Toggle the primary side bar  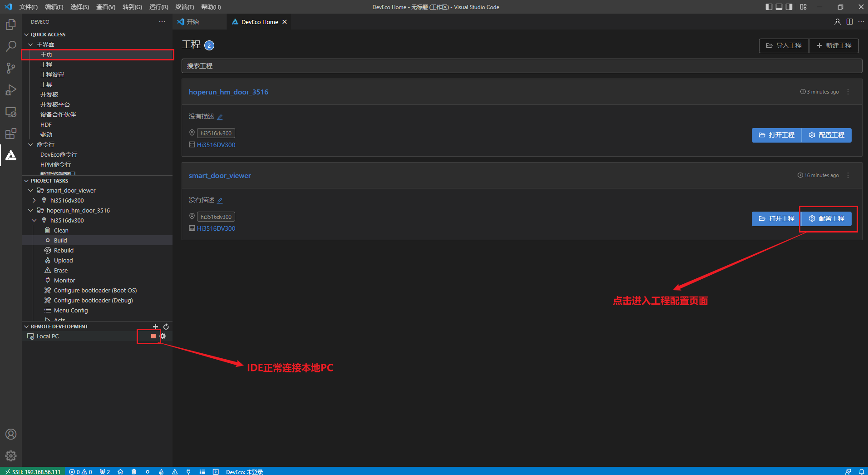pos(769,7)
